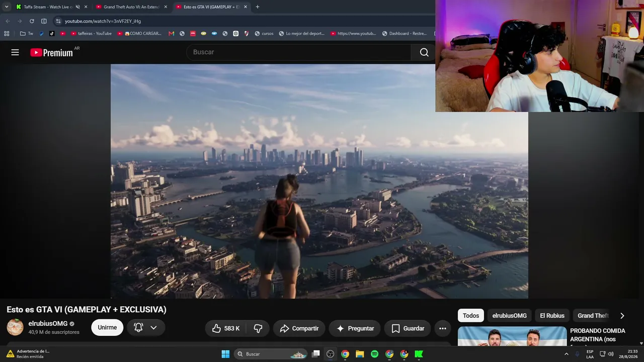The height and width of the screenshot is (362, 644).
Task: Select the Todos filter chip
Action: click(471, 316)
